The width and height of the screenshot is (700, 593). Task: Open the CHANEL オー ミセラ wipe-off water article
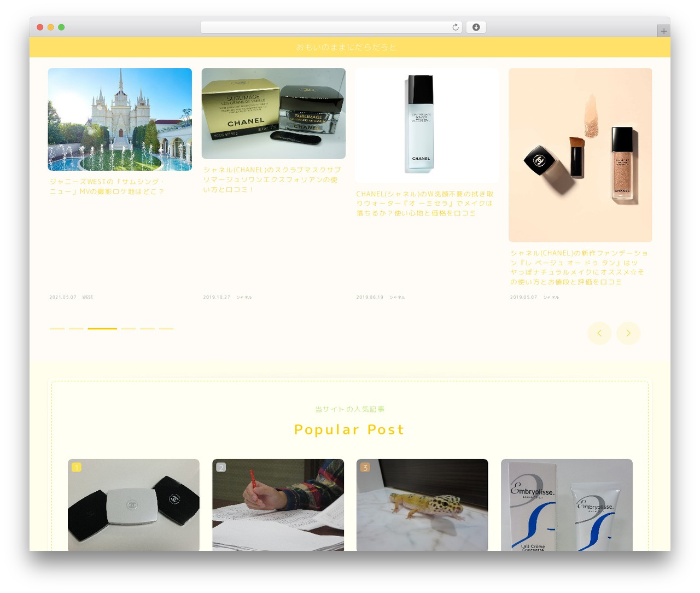[425, 204]
